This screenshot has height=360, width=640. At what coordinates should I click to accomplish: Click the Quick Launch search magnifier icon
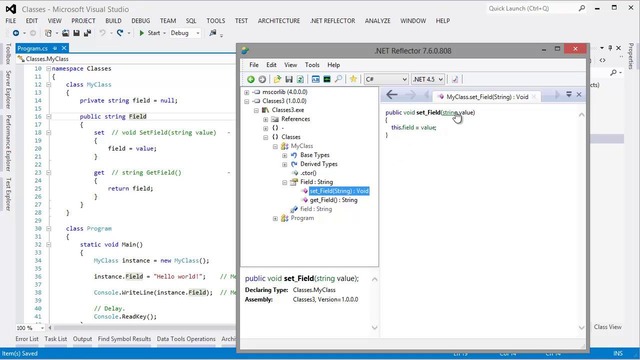coord(582,8)
